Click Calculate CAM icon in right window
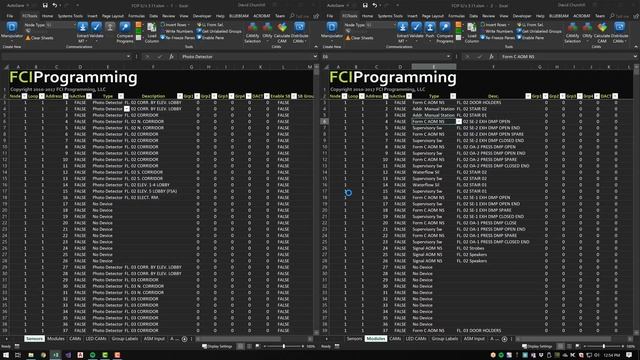The width and height of the screenshot is (640, 360). 602,27
